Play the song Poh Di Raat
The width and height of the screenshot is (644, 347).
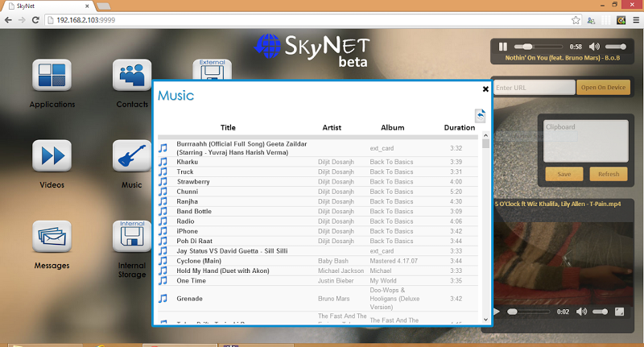coord(194,241)
